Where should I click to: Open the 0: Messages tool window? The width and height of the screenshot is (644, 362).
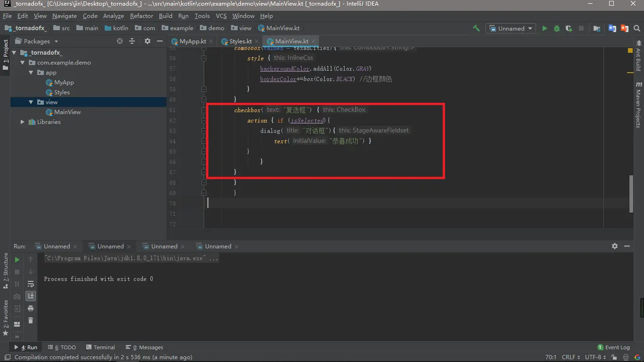click(x=144, y=347)
